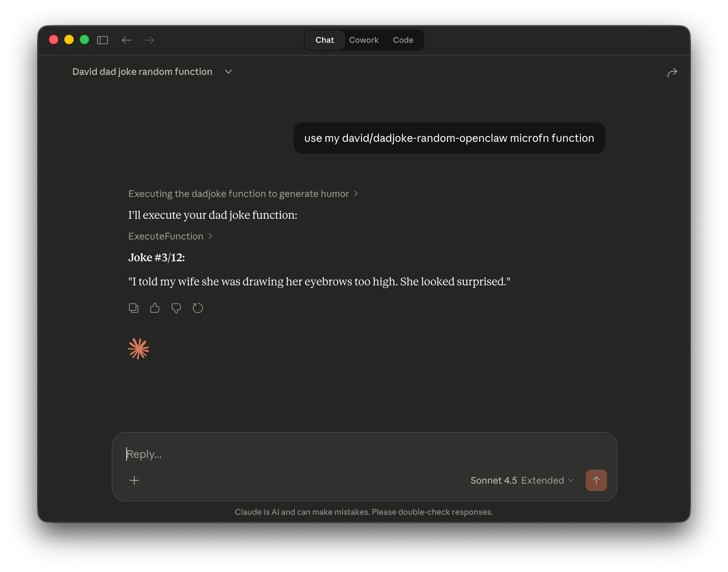The image size is (728, 572).
Task: Click the orange Claude loading asterisk
Action: pyautogui.click(x=138, y=348)
